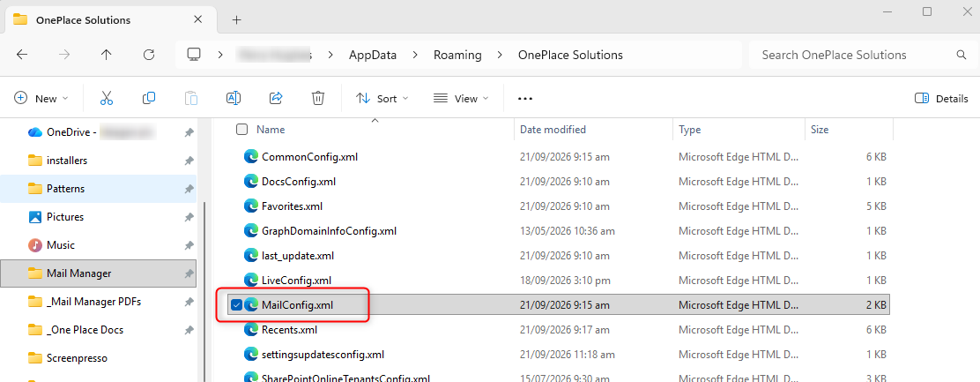Close the OnePlace Solutions tab
This screenshot has width=980, height=382.
(x=197, y=19)
